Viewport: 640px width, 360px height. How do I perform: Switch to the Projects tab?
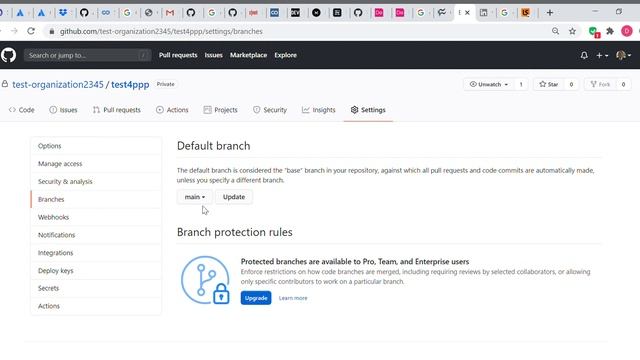click(220, 110)
